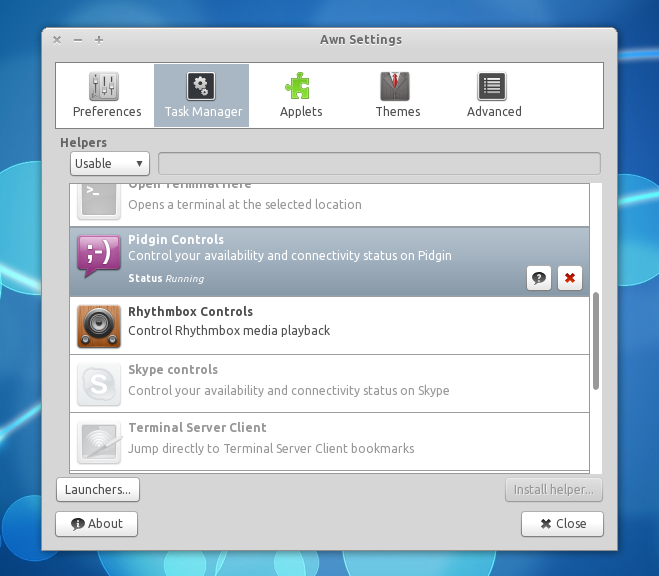Click the Rhythmbox speaker icon
Viewport: 659px width, 576px height.
pos(99,326)
